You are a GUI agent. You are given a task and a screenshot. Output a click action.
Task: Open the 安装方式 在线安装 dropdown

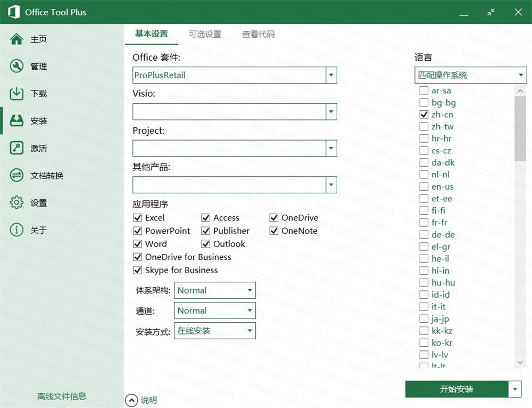[x=215, y=331]
